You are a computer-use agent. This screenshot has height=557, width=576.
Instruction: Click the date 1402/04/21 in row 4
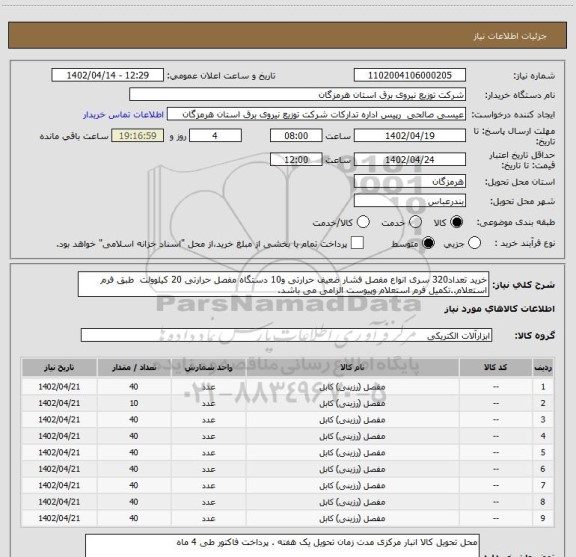pos(59,436)
